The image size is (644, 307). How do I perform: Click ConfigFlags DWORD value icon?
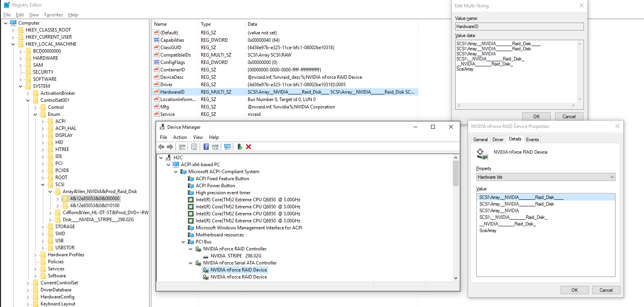(156, 62)
